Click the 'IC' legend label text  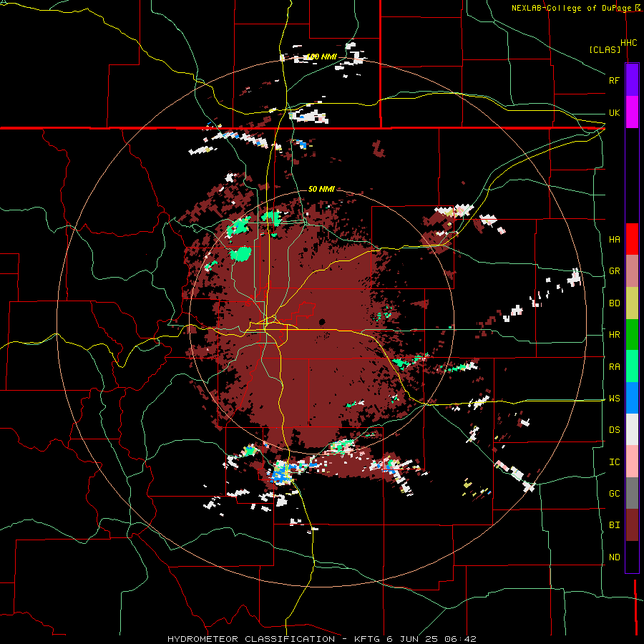coord(614,462)
